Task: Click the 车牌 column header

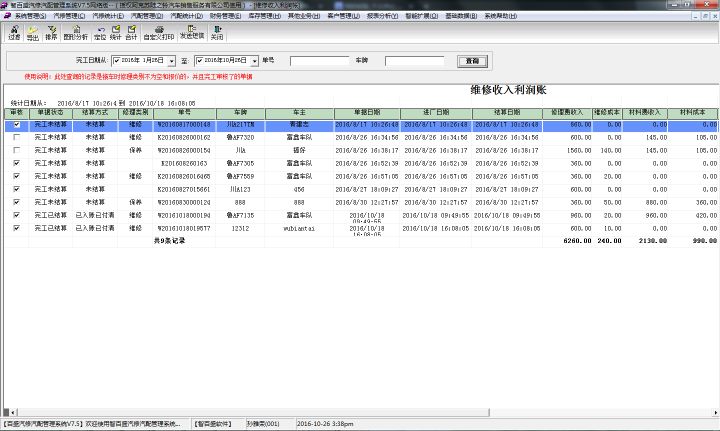Action: pos(241,113)
